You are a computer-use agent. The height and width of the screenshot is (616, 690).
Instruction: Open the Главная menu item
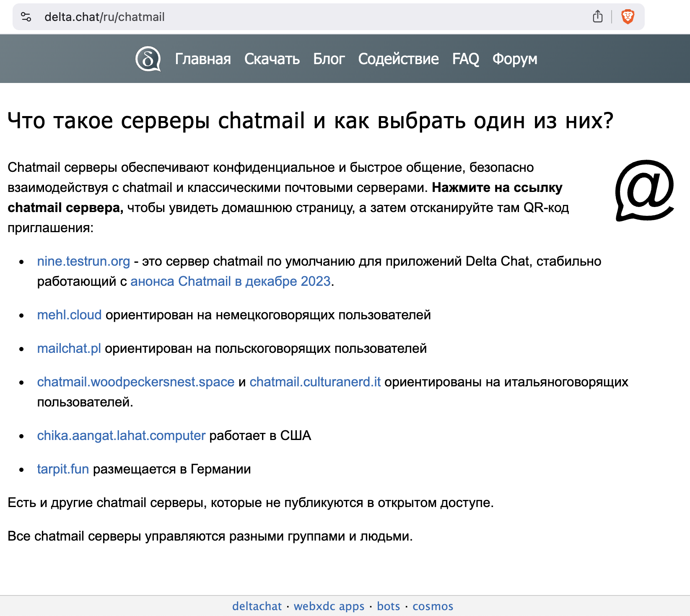(203, 59)
